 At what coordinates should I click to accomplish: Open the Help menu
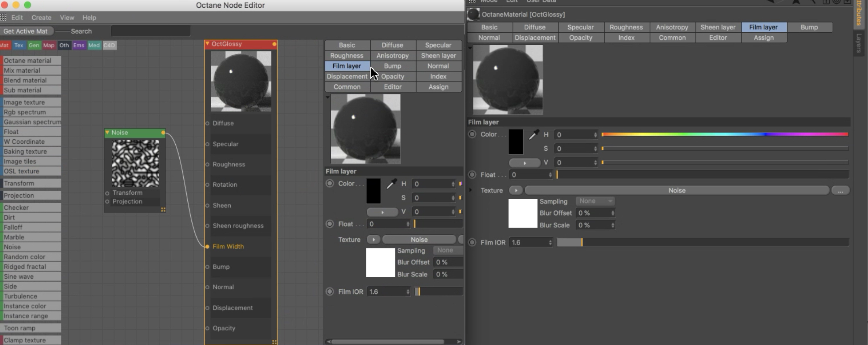pyautogui.click(x=89, y=18)
